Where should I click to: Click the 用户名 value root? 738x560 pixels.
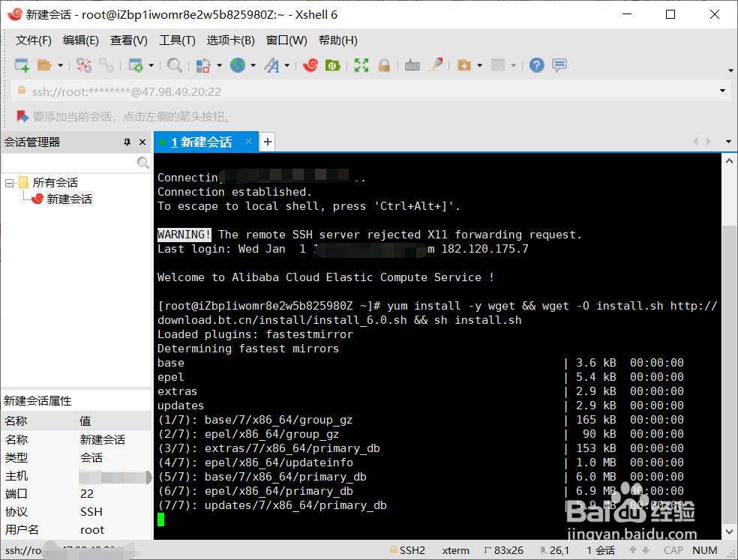[92, 530]
